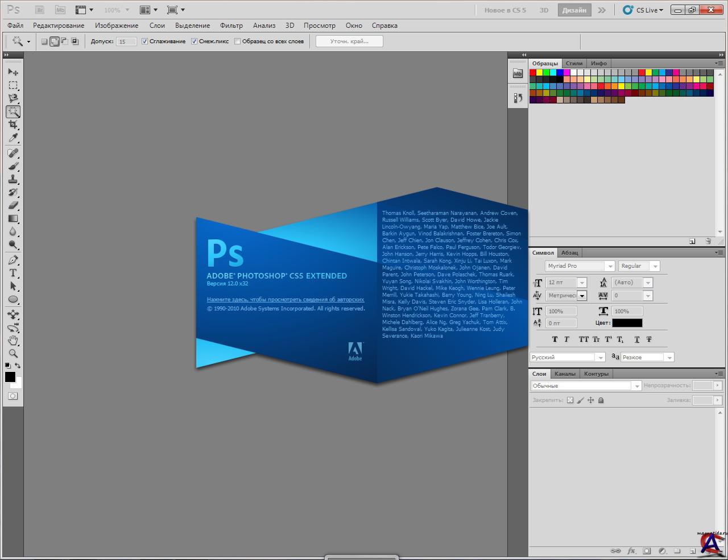Screen dimensions: 728x560
Task: Open the Фильтр menu
Action: click(231, 26)
